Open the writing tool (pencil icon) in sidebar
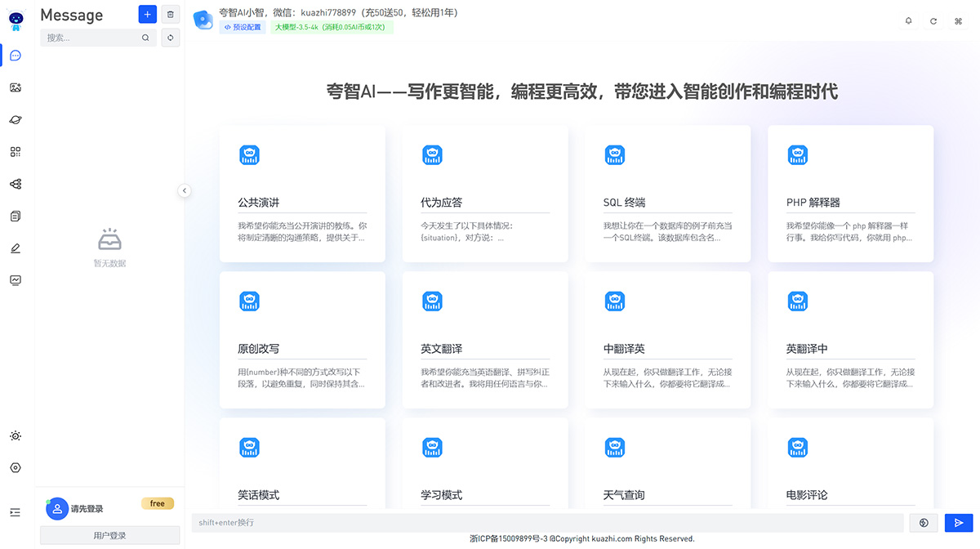This screenshot has width=980, height=549. coord(15,248)
